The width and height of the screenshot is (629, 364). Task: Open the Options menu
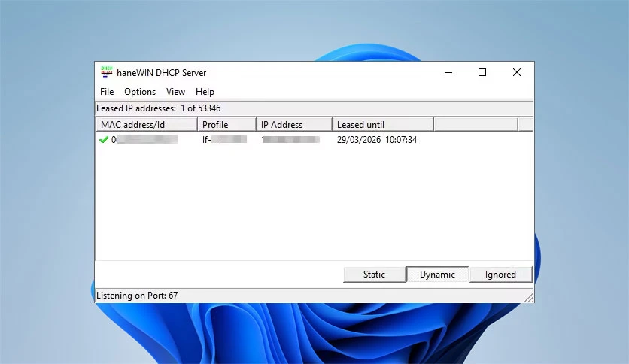[x=140, y=92]
